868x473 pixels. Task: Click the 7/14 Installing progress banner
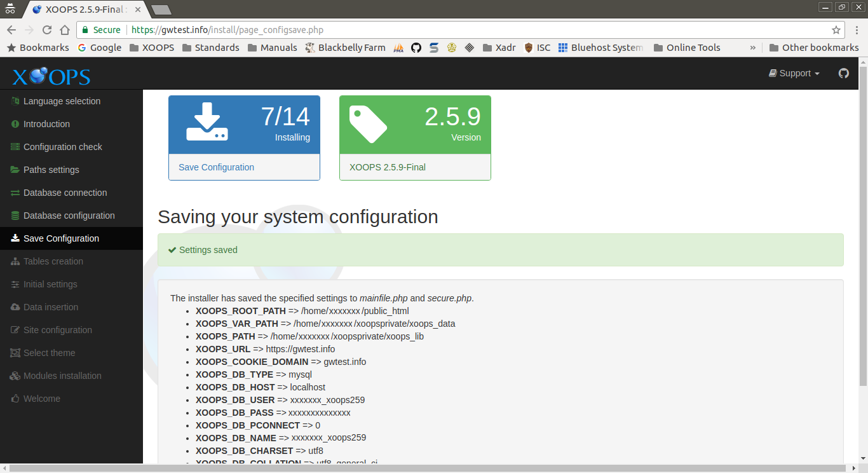pos(244,125)
